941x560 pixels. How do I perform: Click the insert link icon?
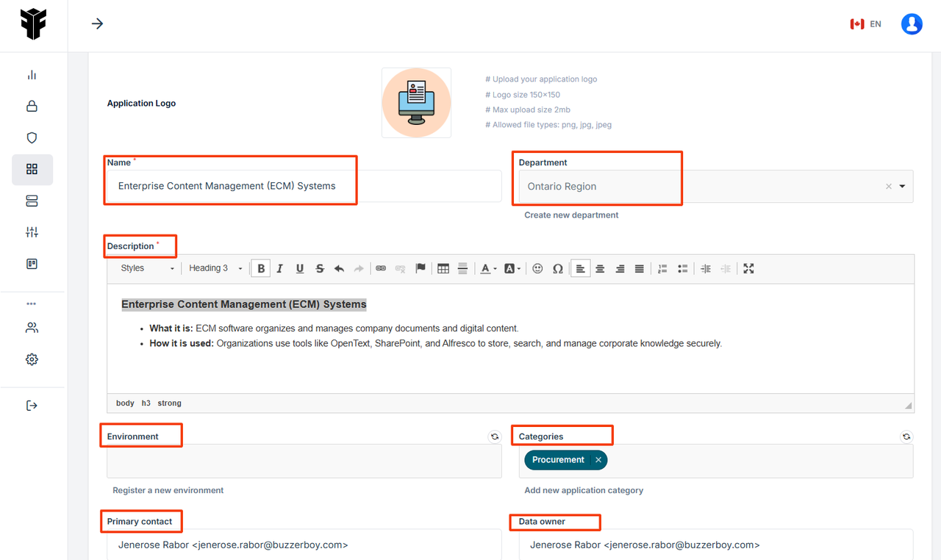coord(381,269)
